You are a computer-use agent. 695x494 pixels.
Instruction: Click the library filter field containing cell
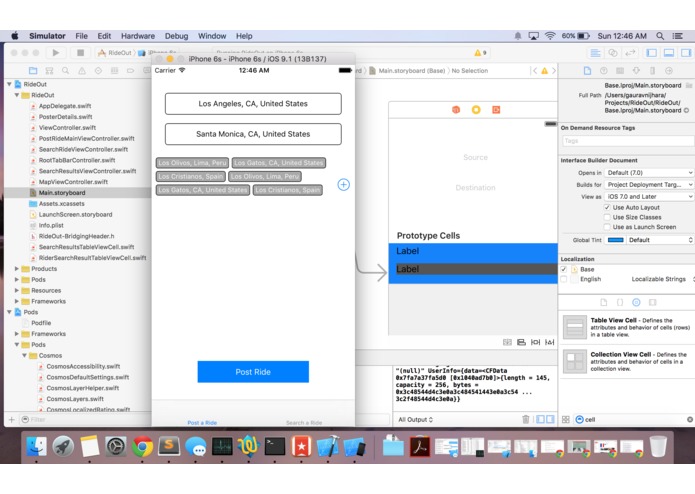coord(634,420)
